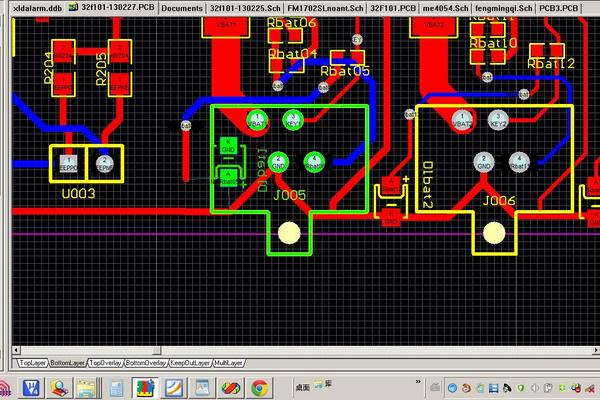Open the me4054.Sch schematic tab
Screen dimensions: 600x400
445,8
